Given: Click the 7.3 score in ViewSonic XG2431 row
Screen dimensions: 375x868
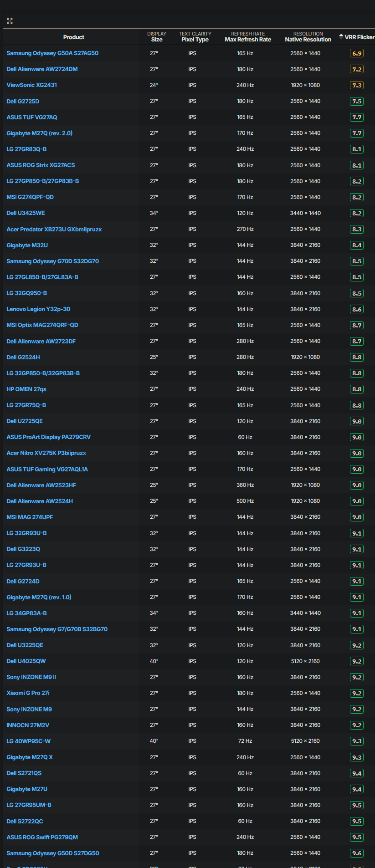Looking at the screenshot, I should (x=357, y=85).
